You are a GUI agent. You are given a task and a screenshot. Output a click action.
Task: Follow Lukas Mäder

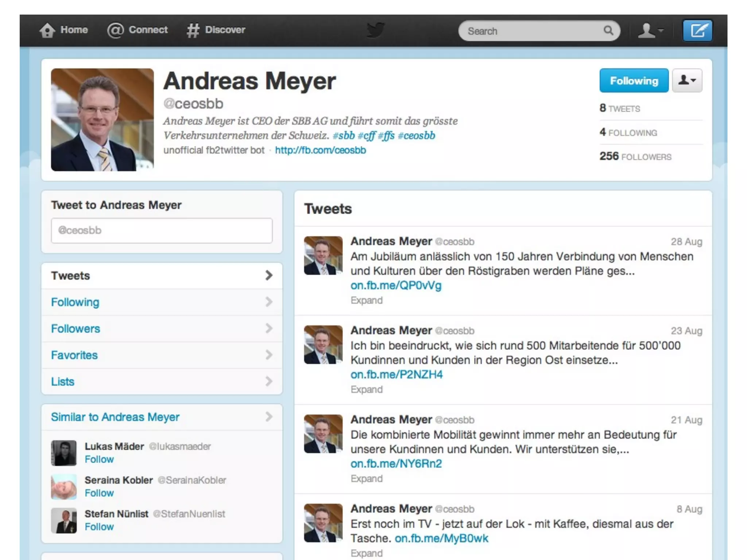coord(99,459)
